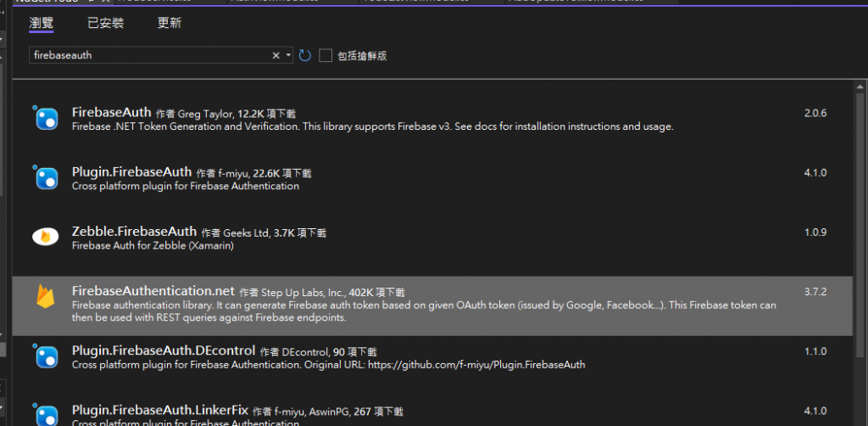Enable the 包括搶鮮版 prerelease checkbox
Viewport: 868px width, 426px height.
(x=325, y=55)
